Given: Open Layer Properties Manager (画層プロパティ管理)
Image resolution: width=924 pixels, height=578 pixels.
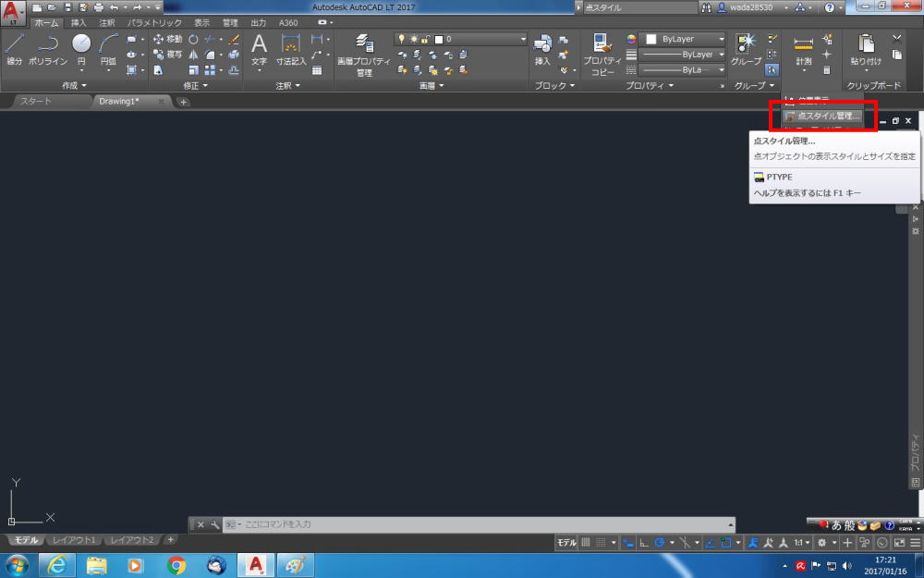Looking at the screenshot, I should [x=363, y=55].
